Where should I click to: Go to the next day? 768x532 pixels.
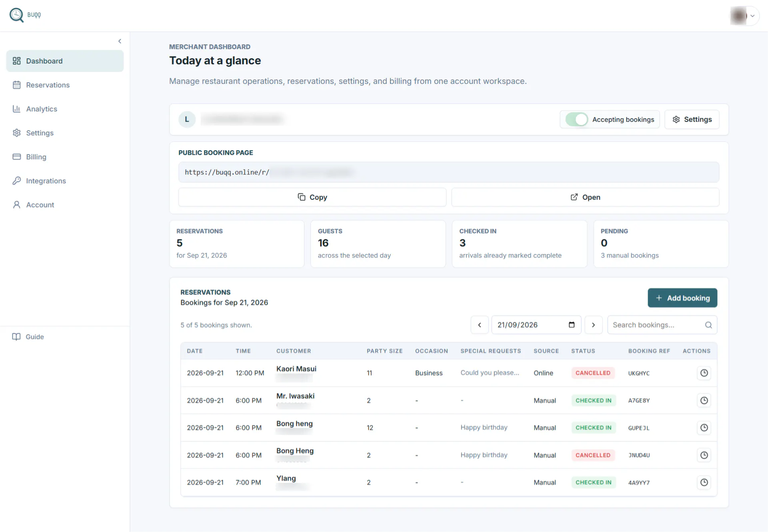pos(593,325)
